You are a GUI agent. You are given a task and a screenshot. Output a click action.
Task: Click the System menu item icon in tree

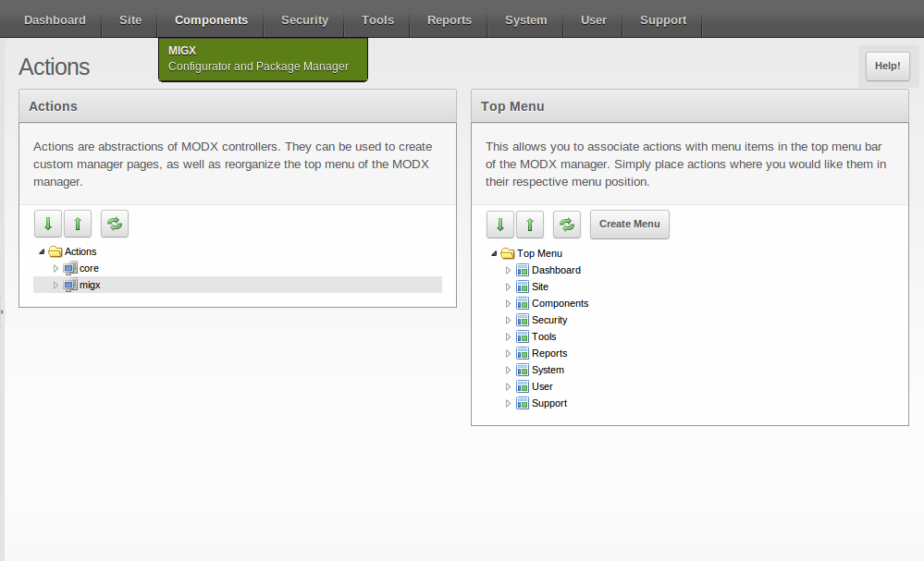tap(522, 370)
